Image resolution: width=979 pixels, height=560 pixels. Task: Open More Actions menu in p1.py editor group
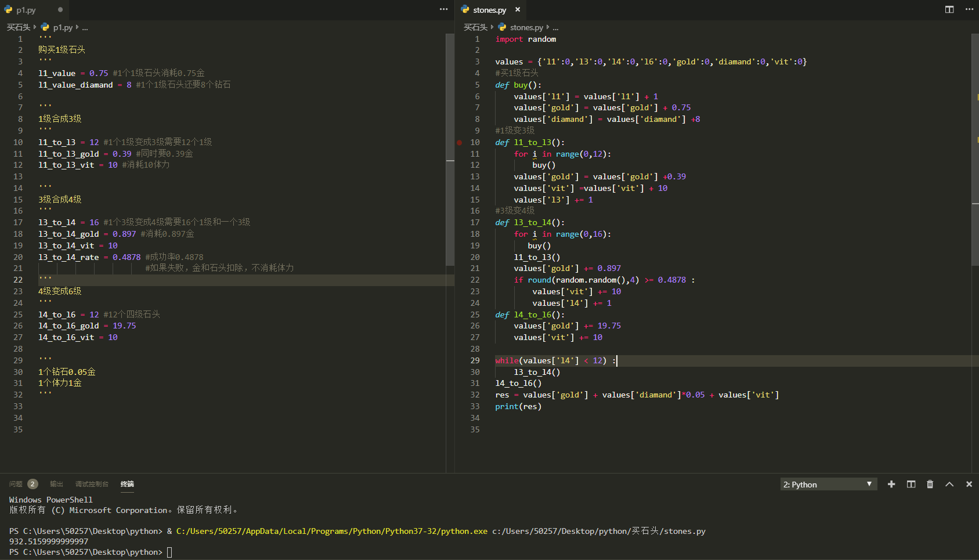tap(443, 9)
